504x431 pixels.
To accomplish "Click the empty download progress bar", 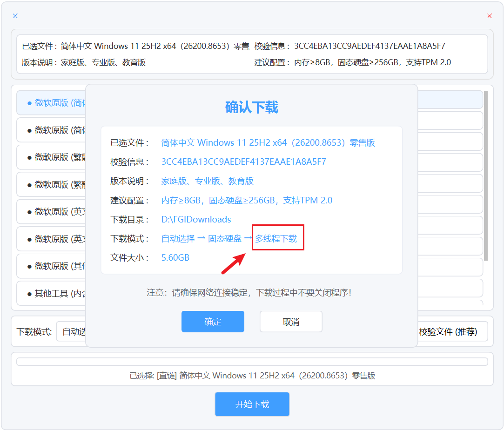I will [x=252, y=362].
